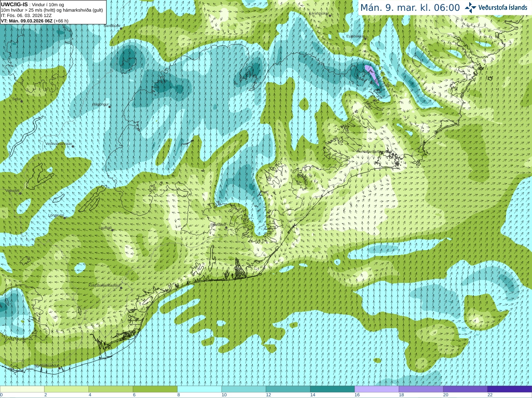
Task: Select the 0–2 m/s legend swatch
Action: [22, 389]
